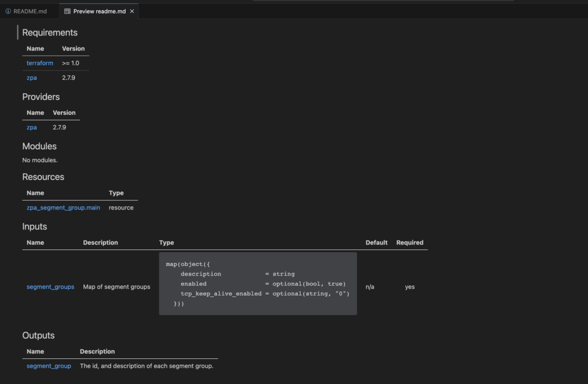Switch to the README.md editor tab
The image size is (588, 384).
pyautogui.click(x=30, y=11)
